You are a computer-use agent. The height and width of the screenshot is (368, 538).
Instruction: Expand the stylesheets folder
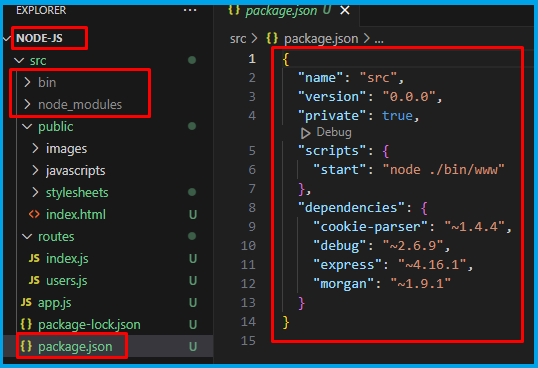pyautogui.click(x=35, y=192)
